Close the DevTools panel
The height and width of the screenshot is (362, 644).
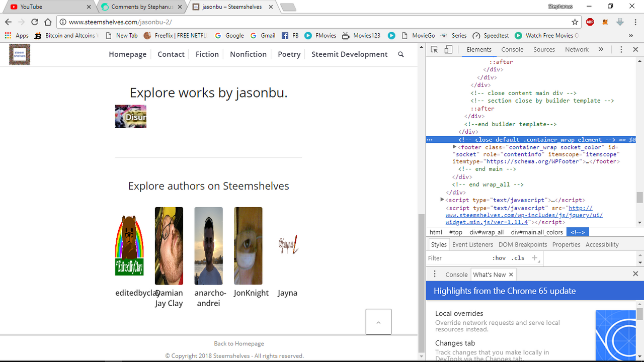click(635, 49)
